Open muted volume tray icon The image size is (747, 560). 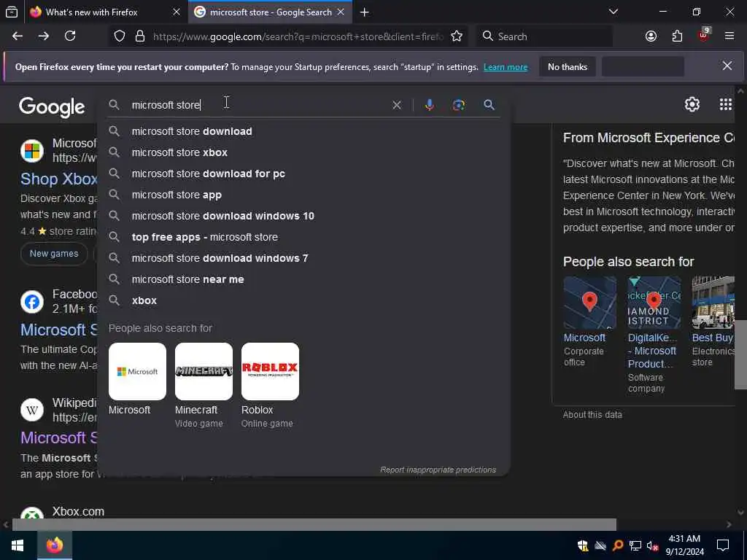(652, 545)
